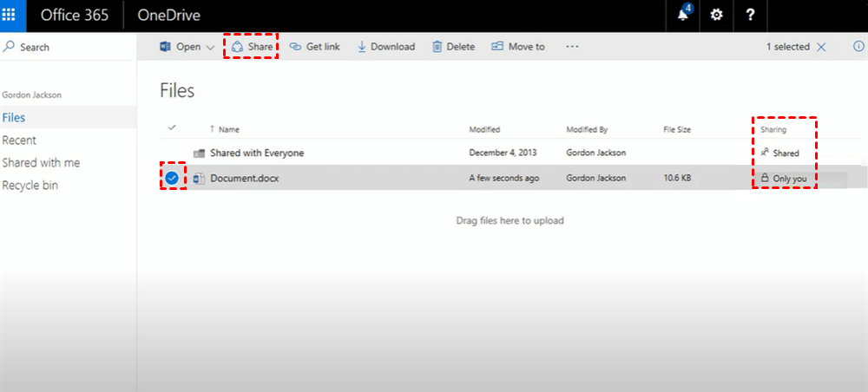The width and height of the screenshot is (868, 392).
Task: Open the more options ellipsis menu
Action: pyautogui.click(x=572, y=47)
